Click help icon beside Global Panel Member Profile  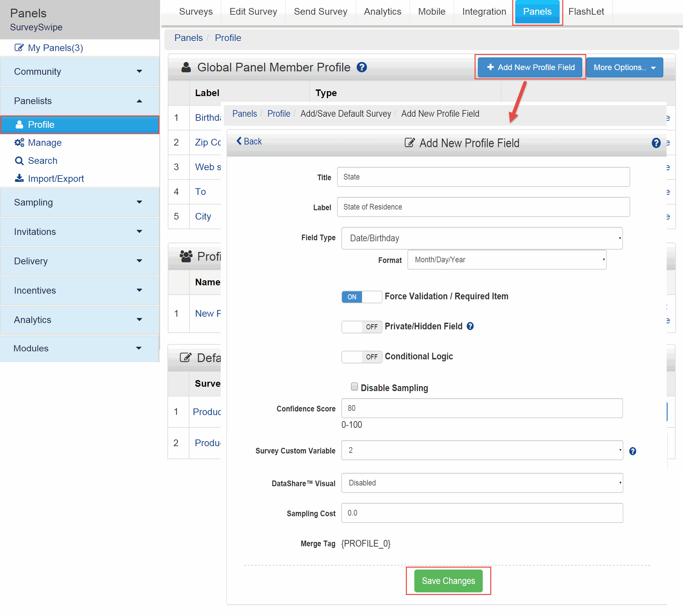coord(362,67)
